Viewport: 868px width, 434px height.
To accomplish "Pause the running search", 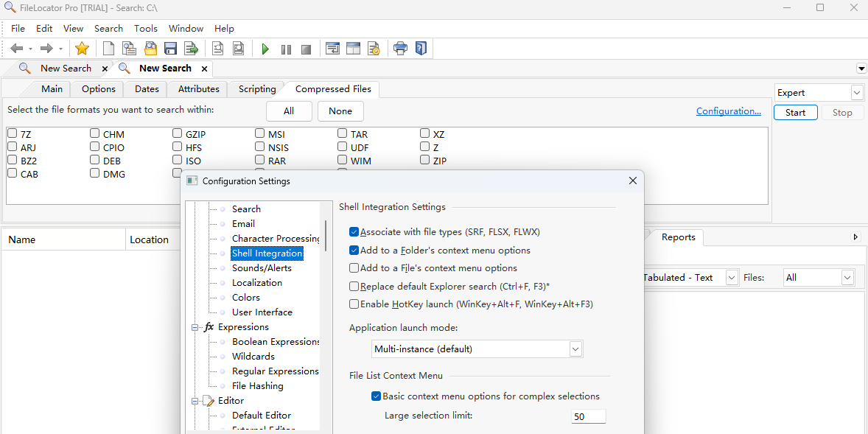I will (286, 49).
